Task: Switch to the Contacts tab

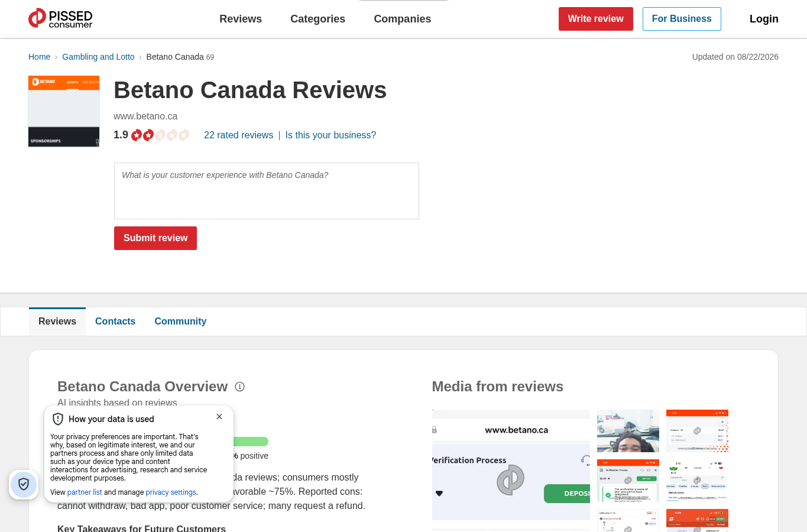Action: click(115, 322)
